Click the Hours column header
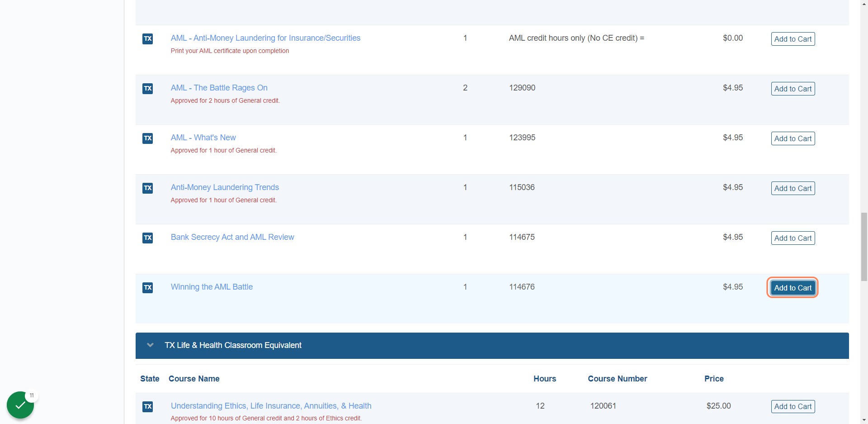This screenshot has height=424, width=868. [x=545, y=379]
